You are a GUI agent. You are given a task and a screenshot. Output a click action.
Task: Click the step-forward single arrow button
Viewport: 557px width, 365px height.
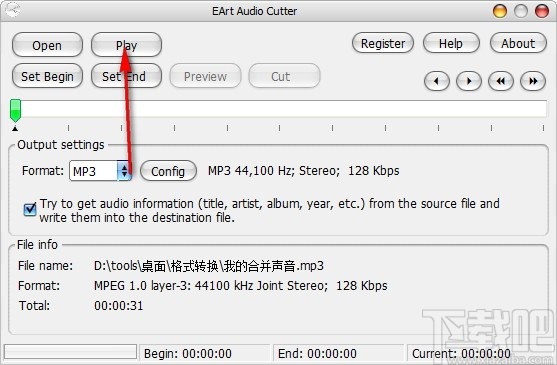click(x=469, y=81)
